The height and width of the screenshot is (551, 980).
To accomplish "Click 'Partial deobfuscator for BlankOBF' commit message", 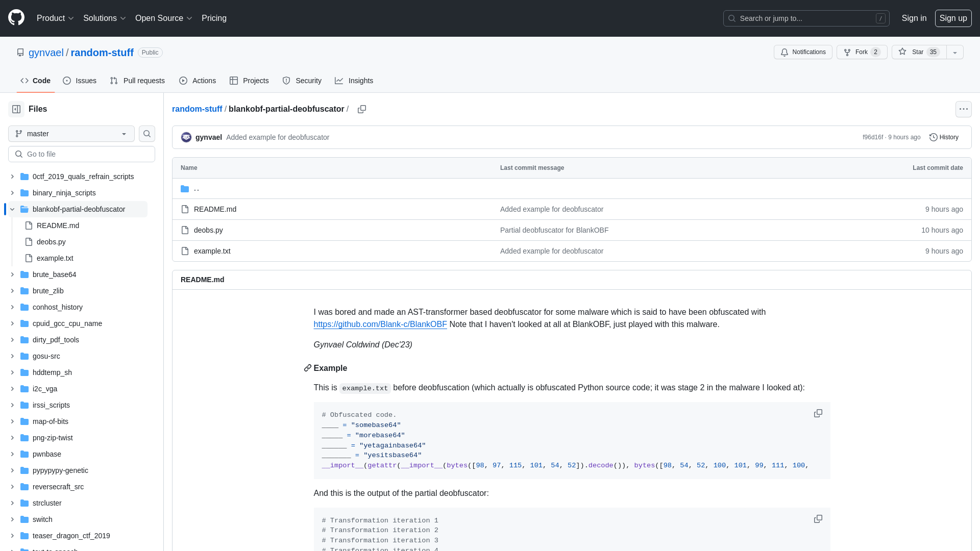I will (554, 230).
